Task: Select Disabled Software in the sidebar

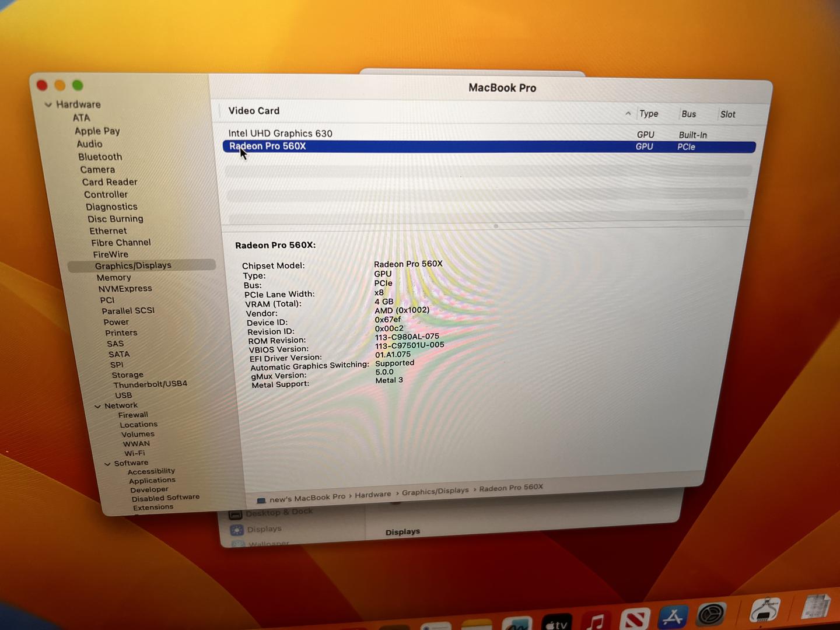Action: point(166,498)
